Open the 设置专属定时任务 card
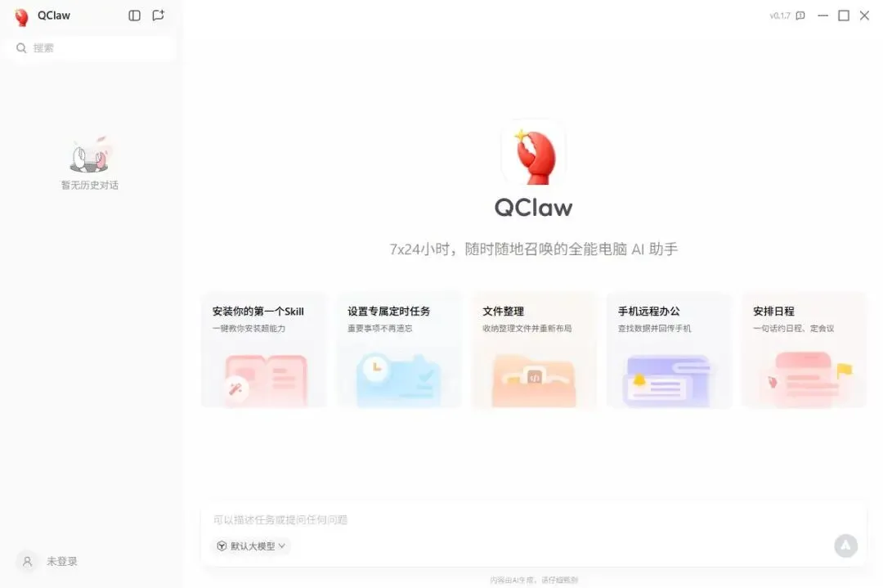This screenshot has width=883, height=588. pos(399,350)
